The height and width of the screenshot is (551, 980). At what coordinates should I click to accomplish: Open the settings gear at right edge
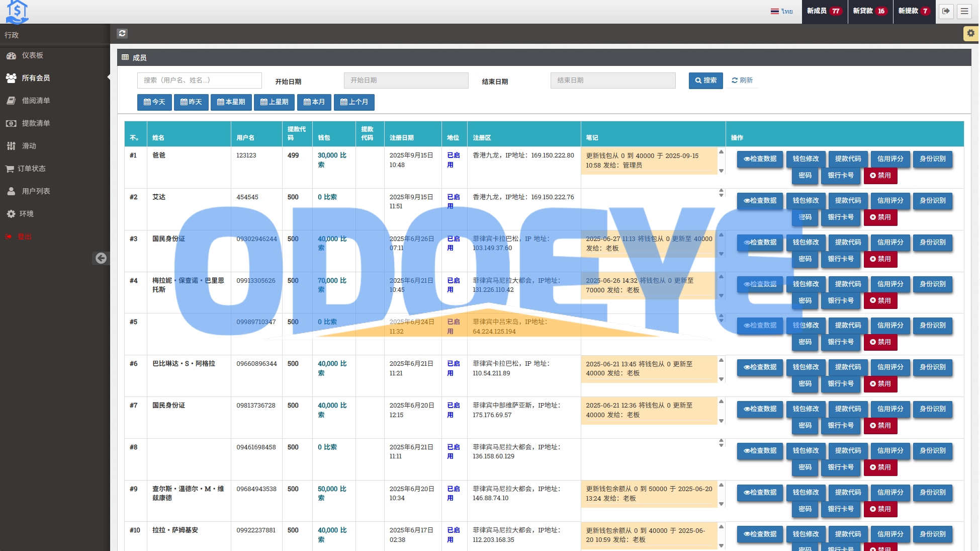[970, 33]
